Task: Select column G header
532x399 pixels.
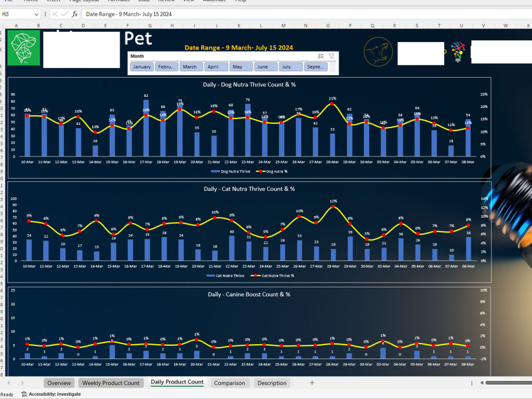Action: click(x=150, y=26)
